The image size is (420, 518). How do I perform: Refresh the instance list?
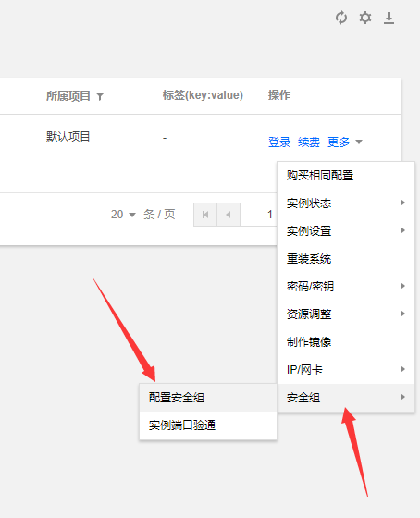[x=341, y=18]
